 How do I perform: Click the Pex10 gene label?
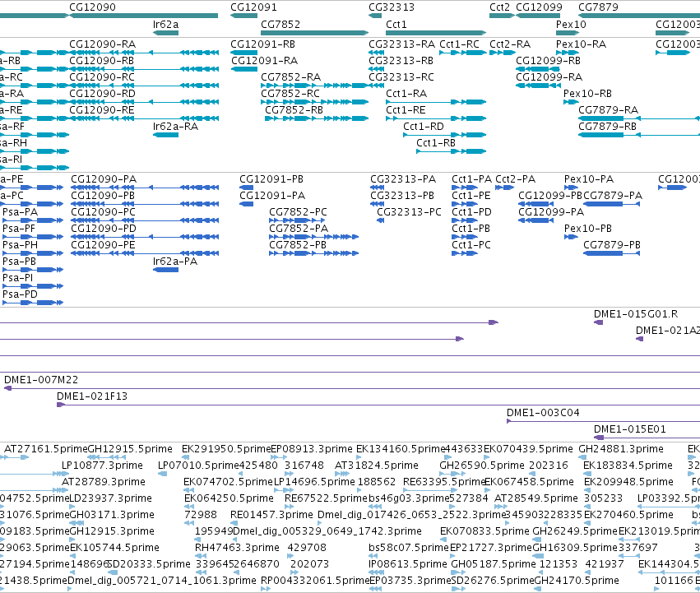point(571,25)
